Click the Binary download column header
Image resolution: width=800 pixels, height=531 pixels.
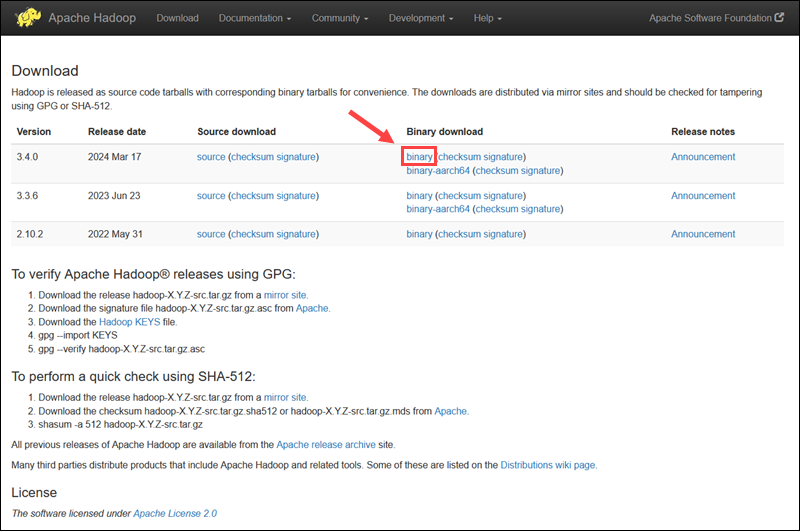444,132
